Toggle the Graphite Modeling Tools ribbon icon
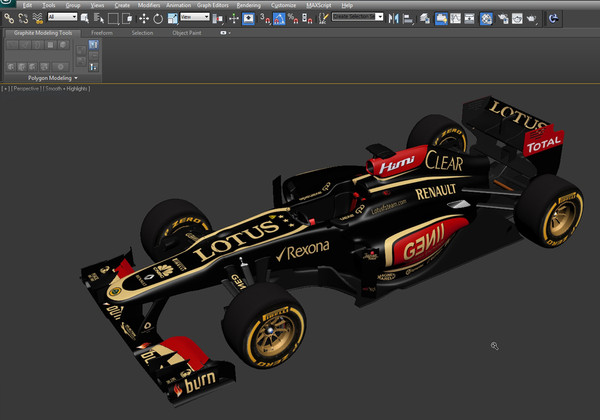 [x=441, y=18]
